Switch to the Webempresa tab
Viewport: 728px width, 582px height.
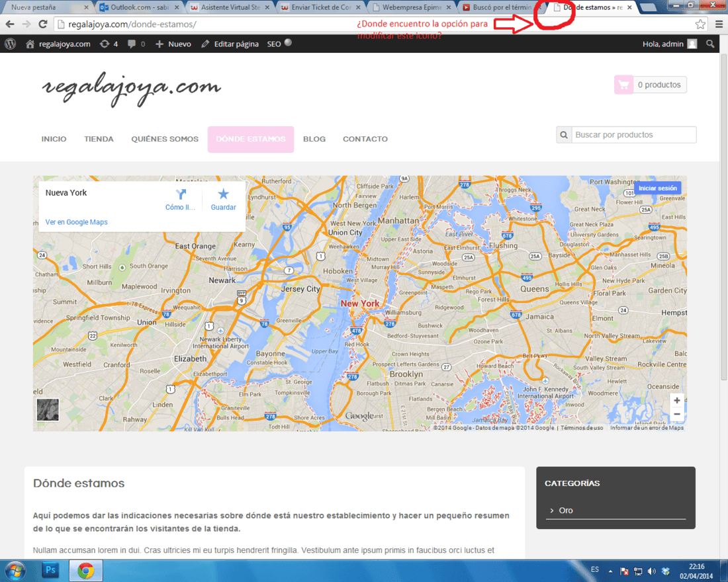coord(412,7)
